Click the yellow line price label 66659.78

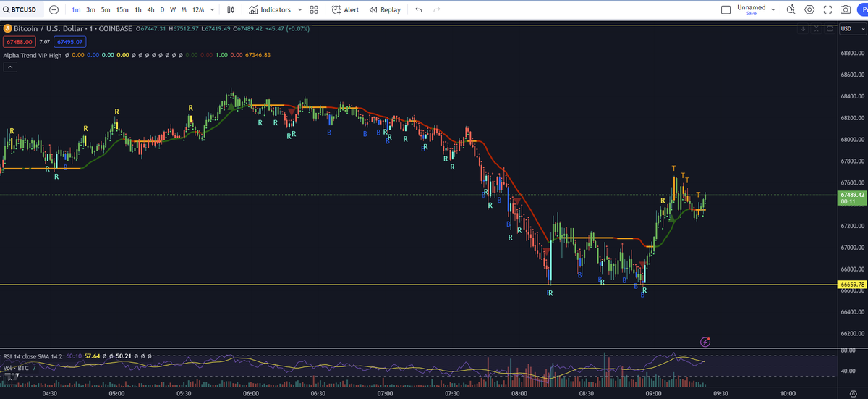(x=852, y=285)
